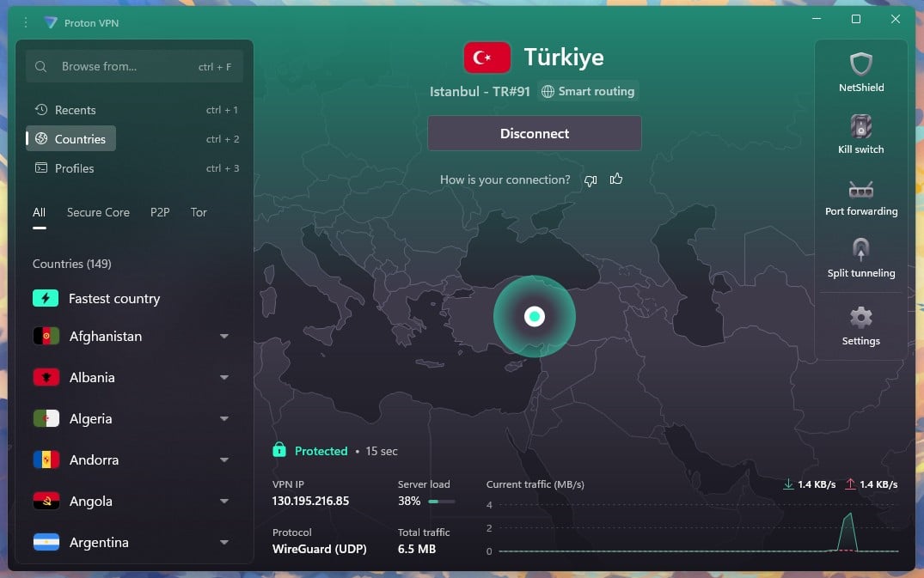The width and height of the screenshot is (924, 578).
Task: Click the Afghanistan flag icon
Action: click(46, 336)
